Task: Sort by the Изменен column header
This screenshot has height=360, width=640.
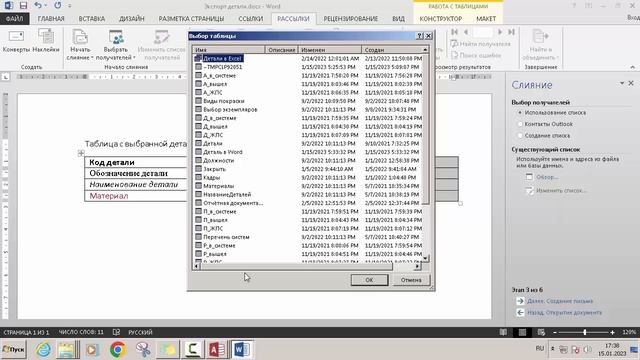Action: coord(330,50)
